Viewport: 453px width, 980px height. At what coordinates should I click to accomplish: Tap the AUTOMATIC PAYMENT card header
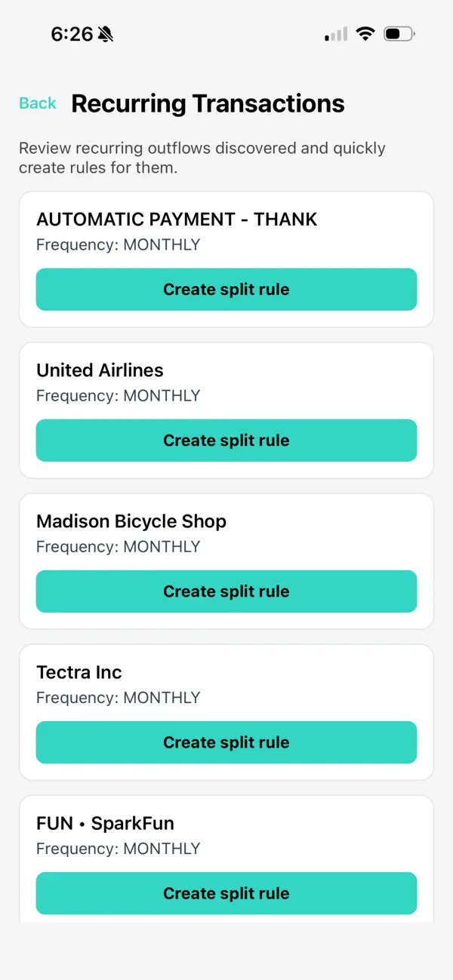177,219
